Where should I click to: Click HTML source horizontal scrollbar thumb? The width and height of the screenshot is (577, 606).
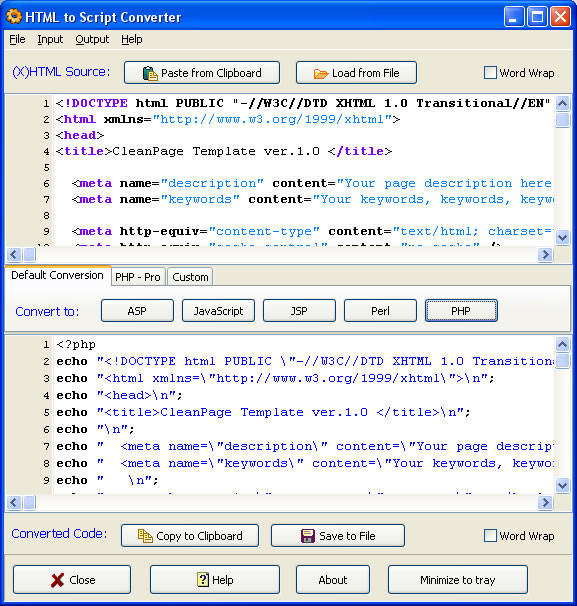click(x=30, y=255)
